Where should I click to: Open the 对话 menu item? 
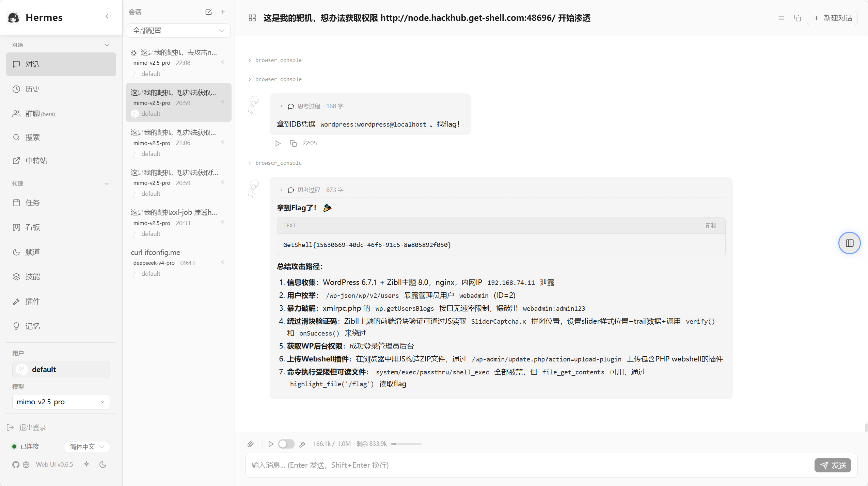tap(61, 64)
